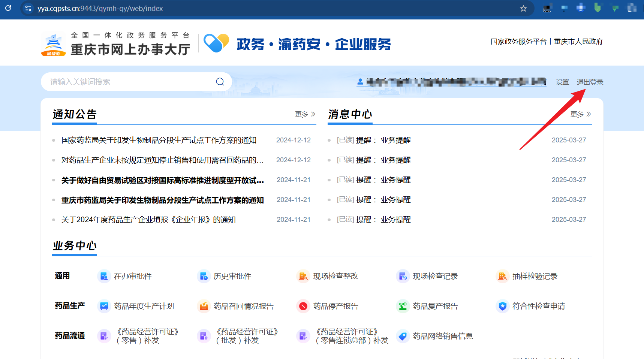Reload the page with refresh icon
This screenshot has height=359, width=644.
(x=8, y=8)
